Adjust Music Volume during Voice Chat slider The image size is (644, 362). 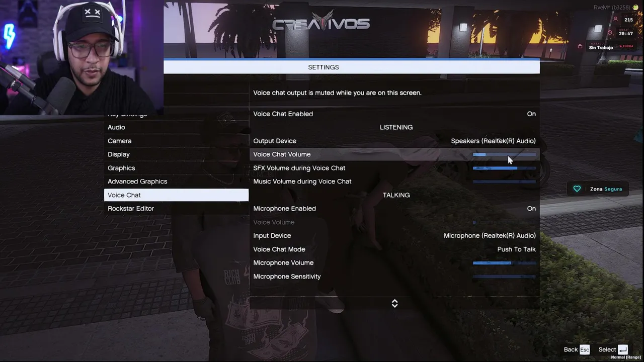click(504, 182)
